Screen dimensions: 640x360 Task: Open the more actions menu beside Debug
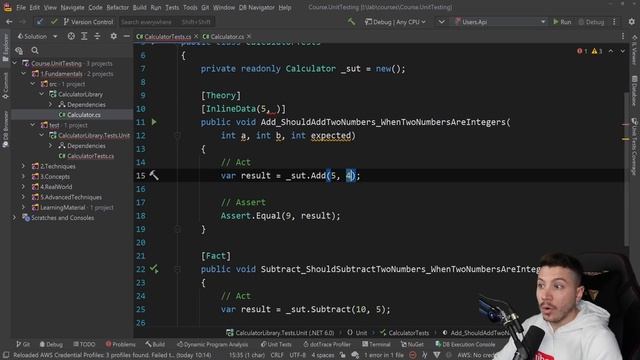coord(614,22)
